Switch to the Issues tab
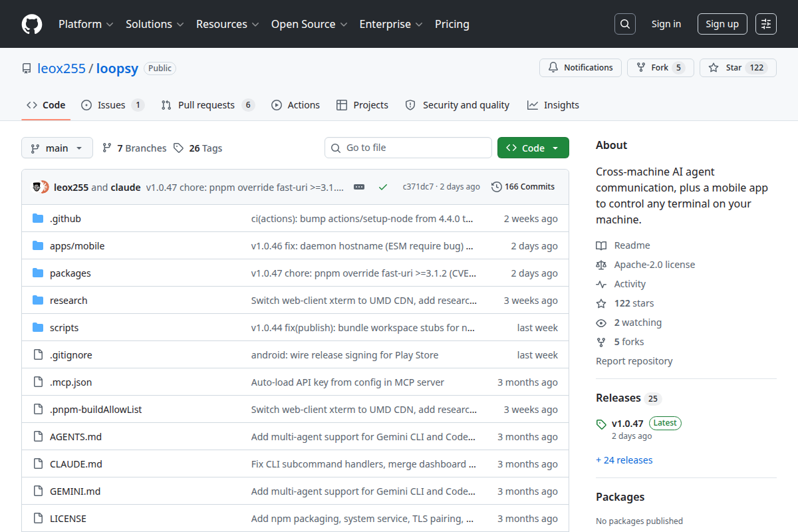 pyautogui.click(x=112, y=105)
